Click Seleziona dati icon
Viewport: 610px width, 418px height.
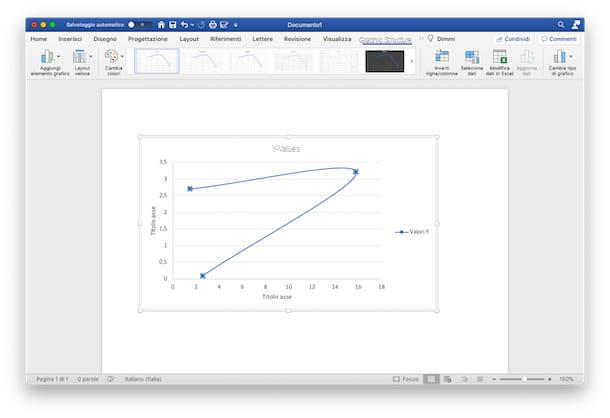coord(472,57)
